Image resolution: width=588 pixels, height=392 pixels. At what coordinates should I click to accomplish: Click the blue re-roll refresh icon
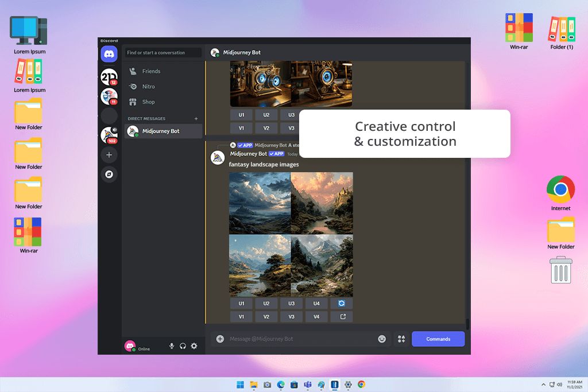click(x=342, y=304)
